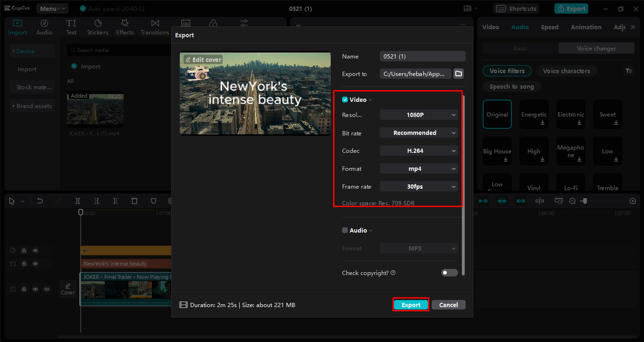The image size is (644, 342).
Task: Open the Text tool tab
Action: [x=71, y=27]
